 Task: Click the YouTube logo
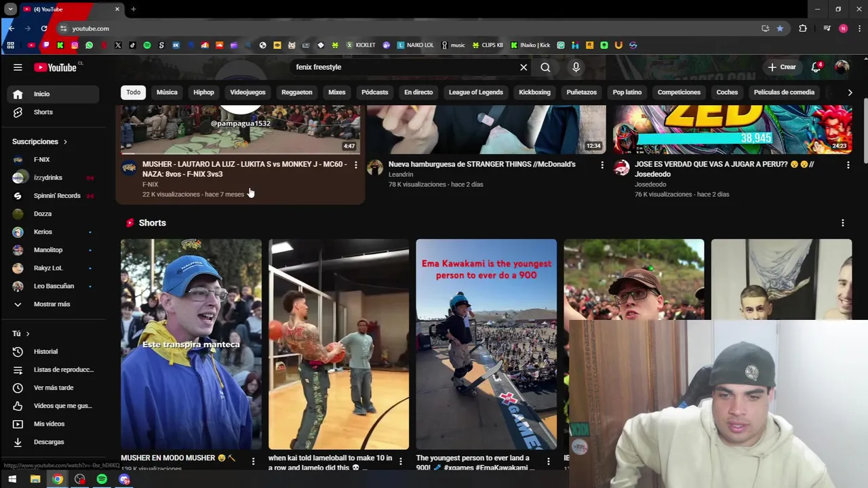[x=55, y=67]
